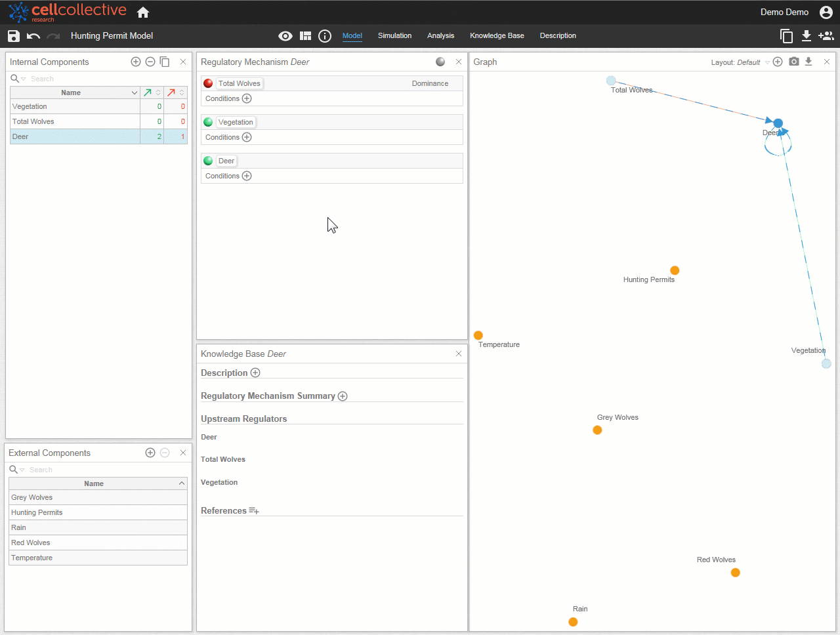
Task: Add a new internal component
Action: coord(136,62)
